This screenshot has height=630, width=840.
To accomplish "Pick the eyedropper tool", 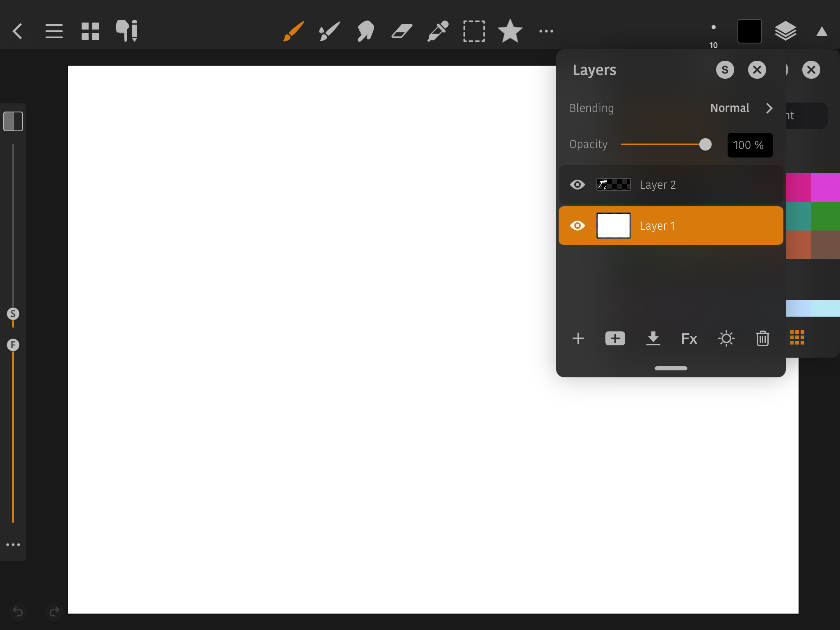I will click(x=438, y=31).
